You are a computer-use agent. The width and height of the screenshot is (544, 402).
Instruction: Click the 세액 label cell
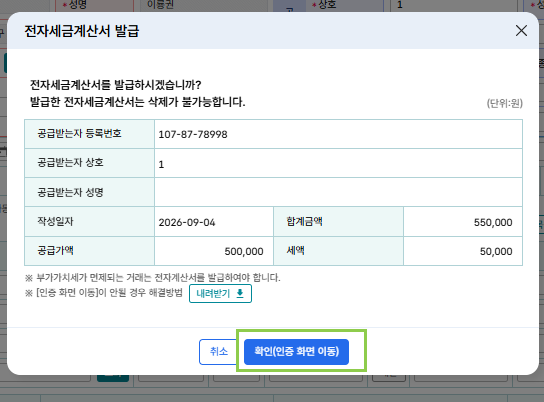(x=338, y=251)
